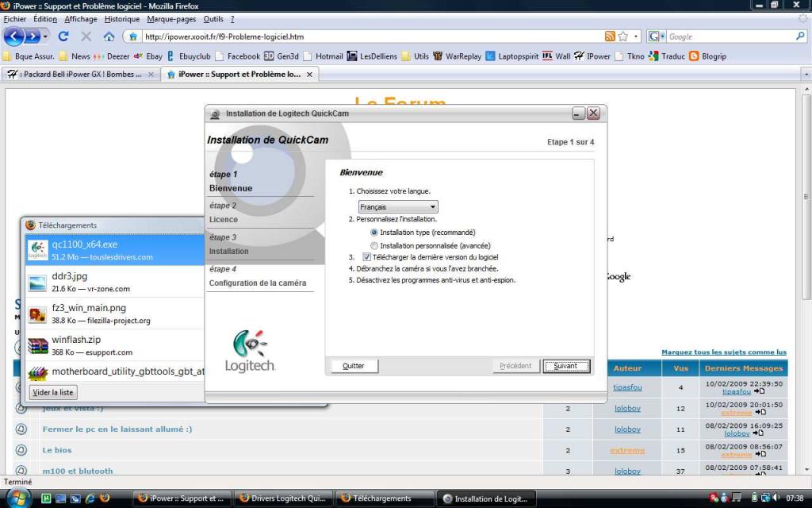This screenshot has width=812, height=508.
Task: Click the ddr3.jpg image thumbnail
Action: pyautogui.click(x=37, y=282)
